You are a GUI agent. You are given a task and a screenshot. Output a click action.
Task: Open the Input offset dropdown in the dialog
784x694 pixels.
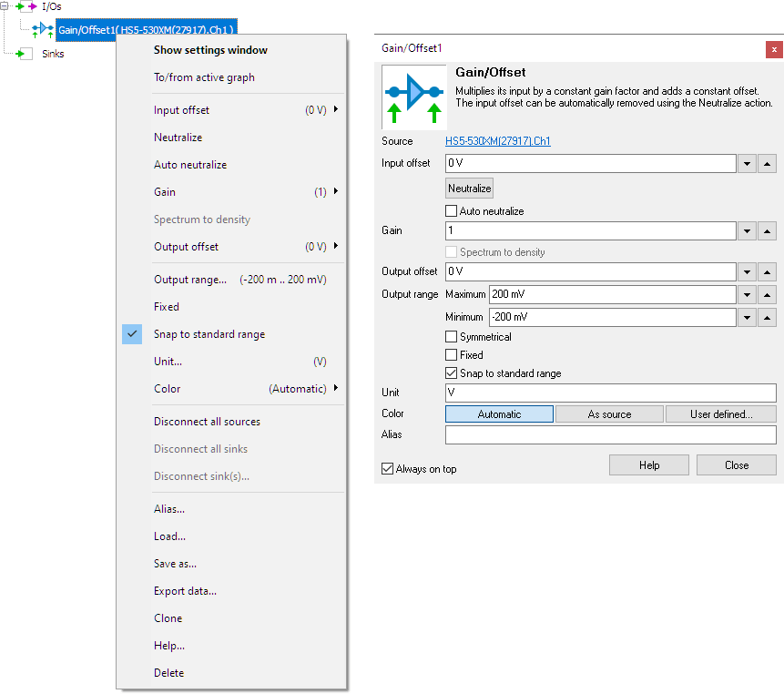click(x=747, y=164)
